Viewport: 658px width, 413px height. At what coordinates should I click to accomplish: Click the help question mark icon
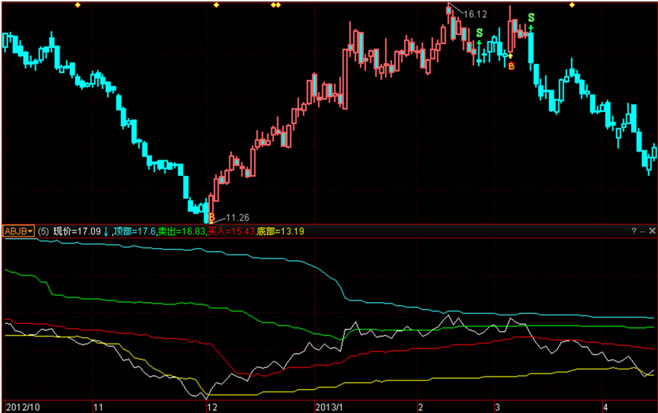634,230
